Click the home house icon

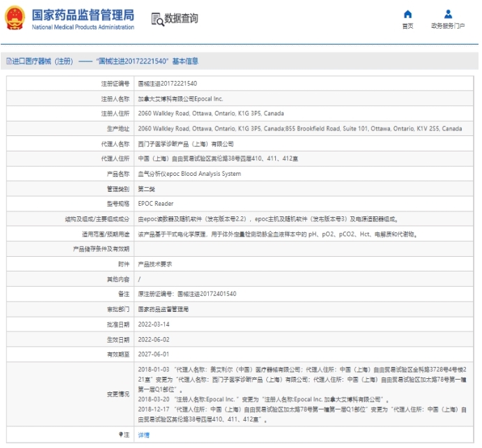[x=407, y=15]
